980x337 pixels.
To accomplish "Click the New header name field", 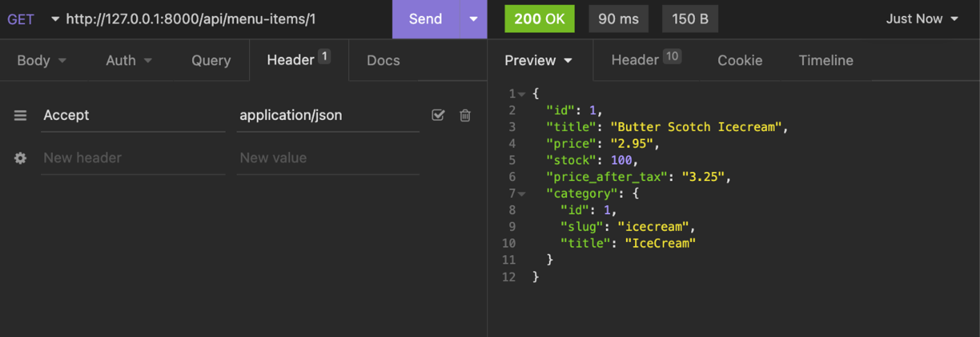I will 132,158.
